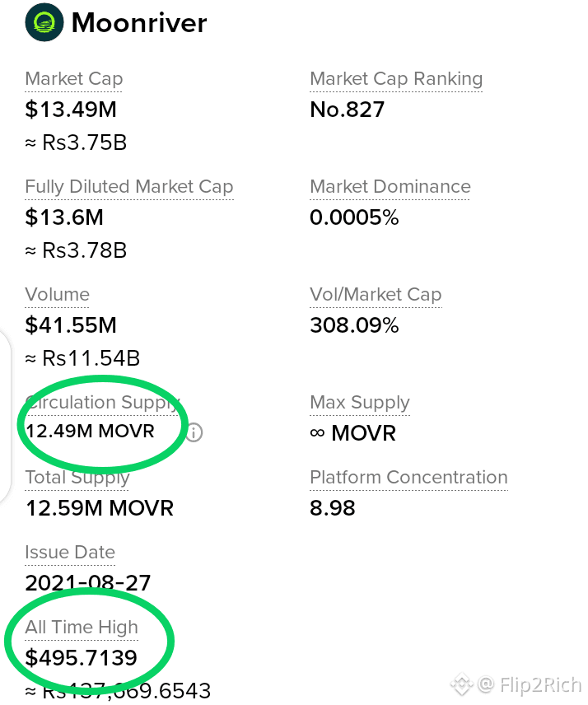Open the Volume label tooltip
Screen dimensions: 588x705
coord(57,295)
